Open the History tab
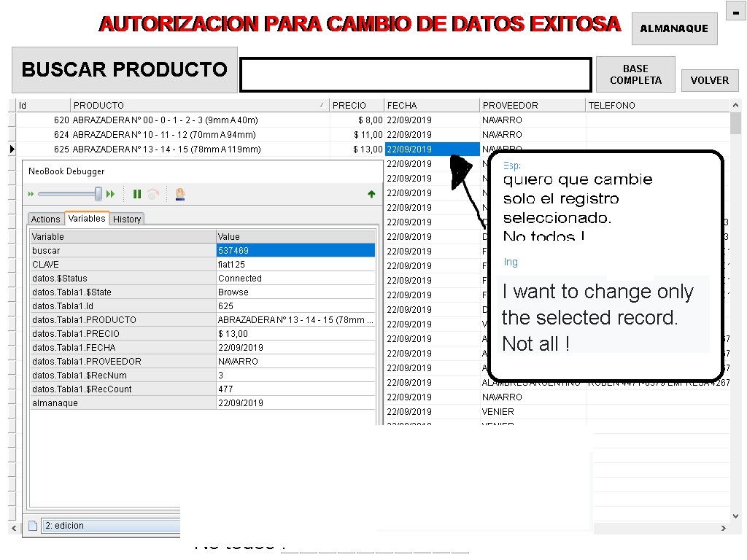The width and height of the screenshot is (747, 560). [x=127, y=219]
